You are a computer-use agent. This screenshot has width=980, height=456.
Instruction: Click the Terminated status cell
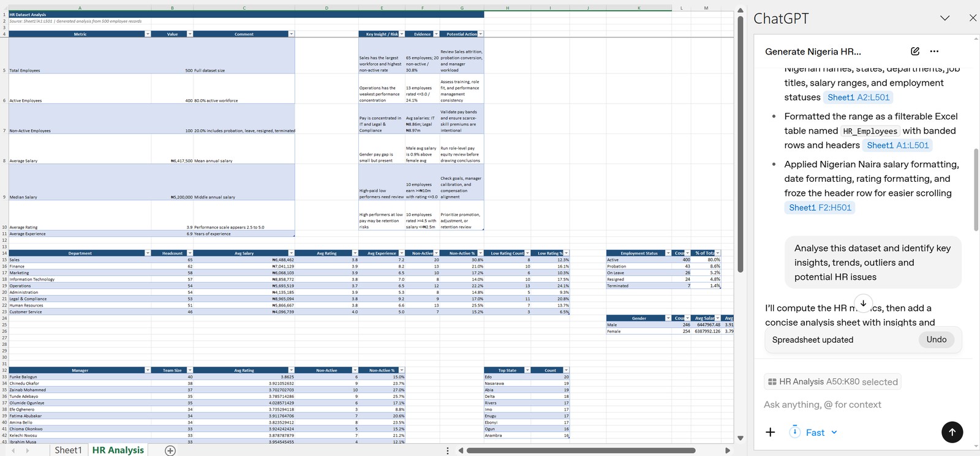pyautogui.click(x=639, y=286)
